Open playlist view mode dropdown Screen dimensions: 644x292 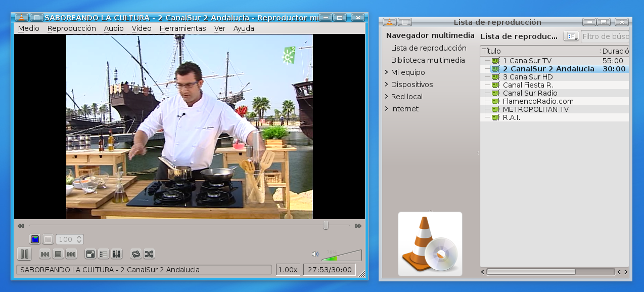[x=571, y=36]
